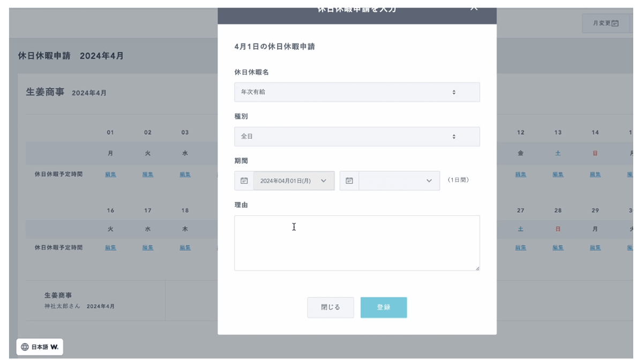This screenshot has height=364, width=643.
Task: Click the 生姜商事 name above 神社太郎さん
Action: pyautogui.click(x=58, y=295)
